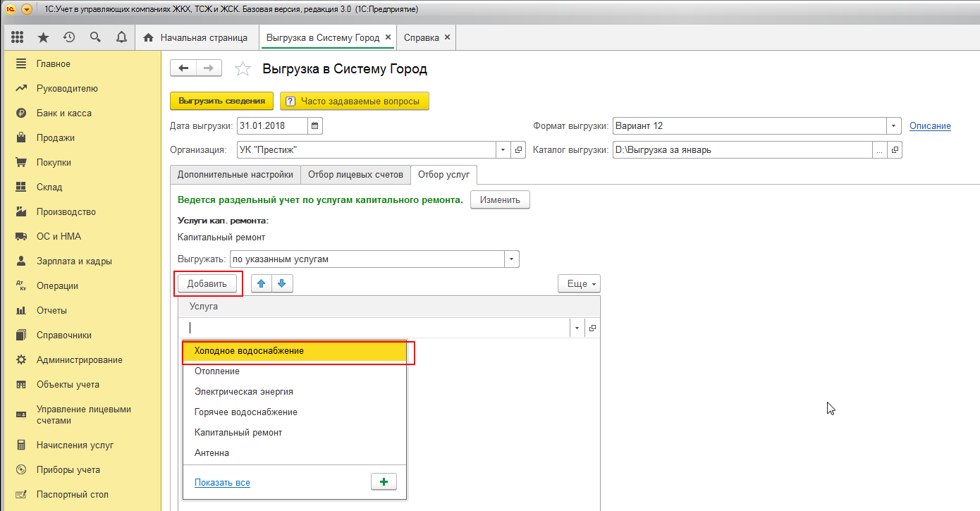Open Продажи section

click(x=82, y=138)
